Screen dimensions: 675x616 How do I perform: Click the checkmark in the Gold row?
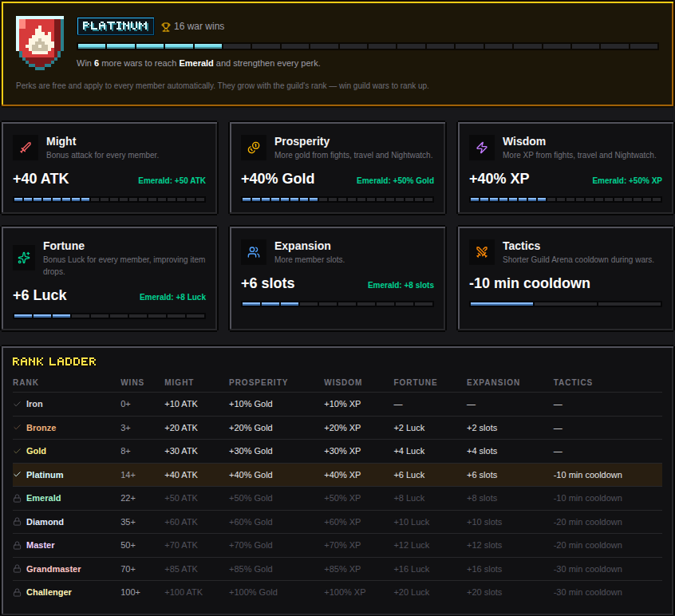pyautogui.click(x=18, y=451)
